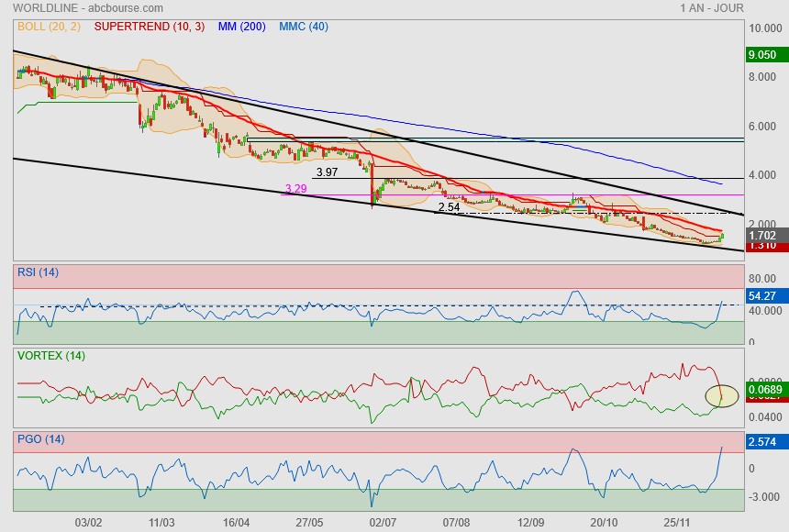This screenshot has height=532, width=789.
Task: Click the 3.97 resistance level annotation
Action: [x=327, y=172]
